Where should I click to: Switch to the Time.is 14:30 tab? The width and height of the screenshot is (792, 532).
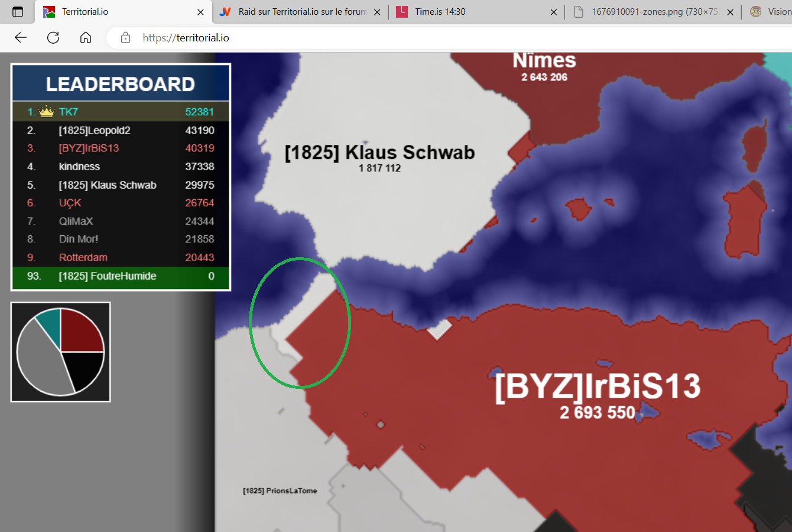pyautogui.click(x=440, y=12)
